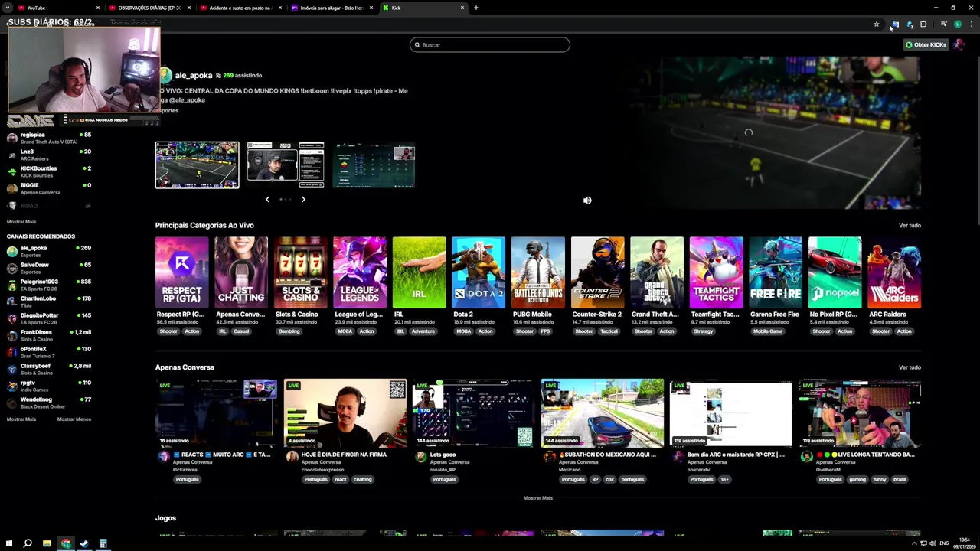Switch to the Acidente e susto tab
This screenshot has height=551, width=980.
tap(240, 8)
